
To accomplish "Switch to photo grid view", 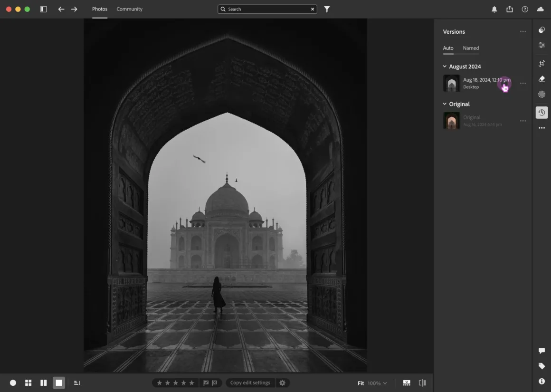I will pos(28,383).
